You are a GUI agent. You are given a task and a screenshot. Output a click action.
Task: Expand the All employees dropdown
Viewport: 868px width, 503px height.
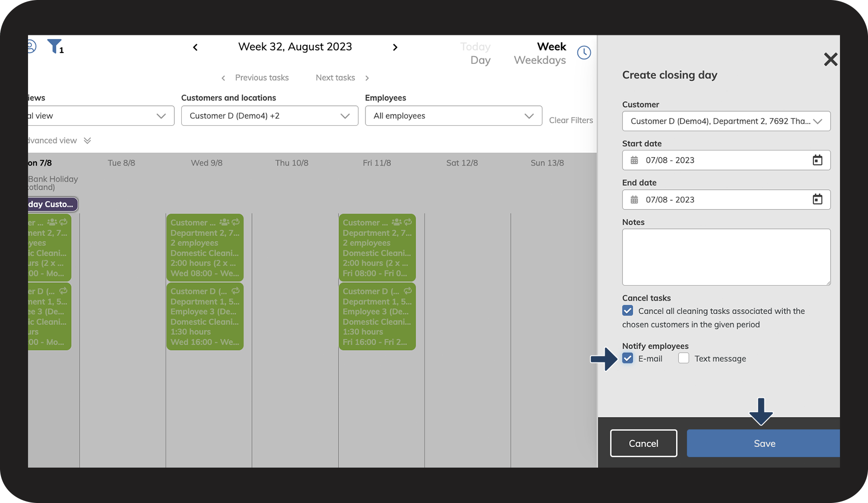[x=453, y=116]
